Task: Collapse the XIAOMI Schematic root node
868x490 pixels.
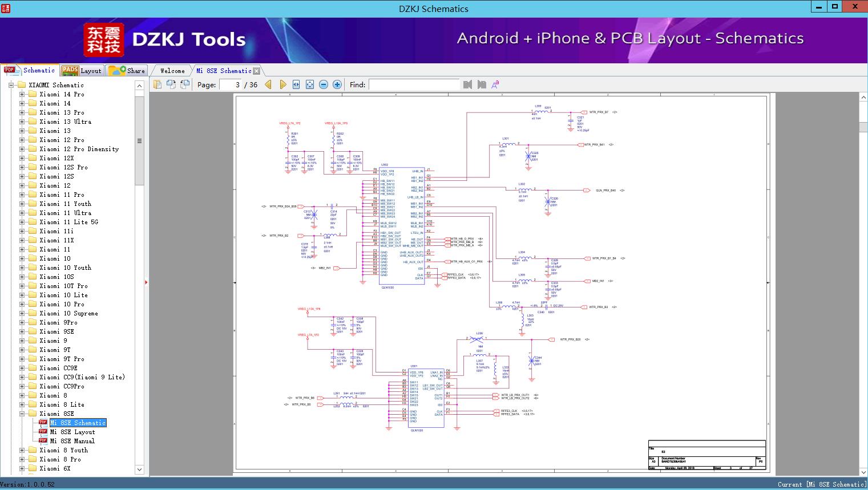Action: pyautogui.click(x=11, y=85)
